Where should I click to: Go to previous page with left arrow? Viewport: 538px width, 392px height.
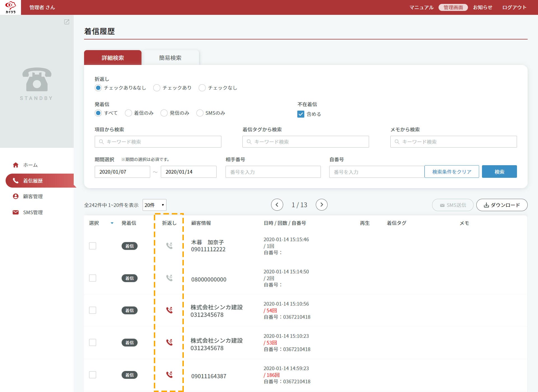(277, 205)
